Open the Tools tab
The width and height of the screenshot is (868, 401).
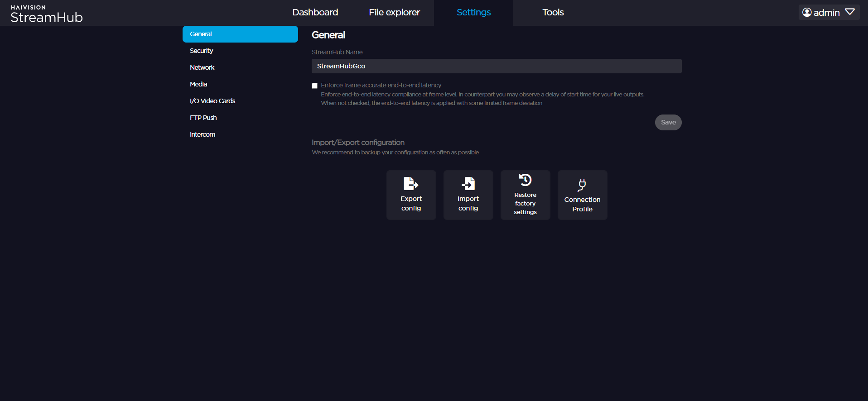tap(553, 13)
